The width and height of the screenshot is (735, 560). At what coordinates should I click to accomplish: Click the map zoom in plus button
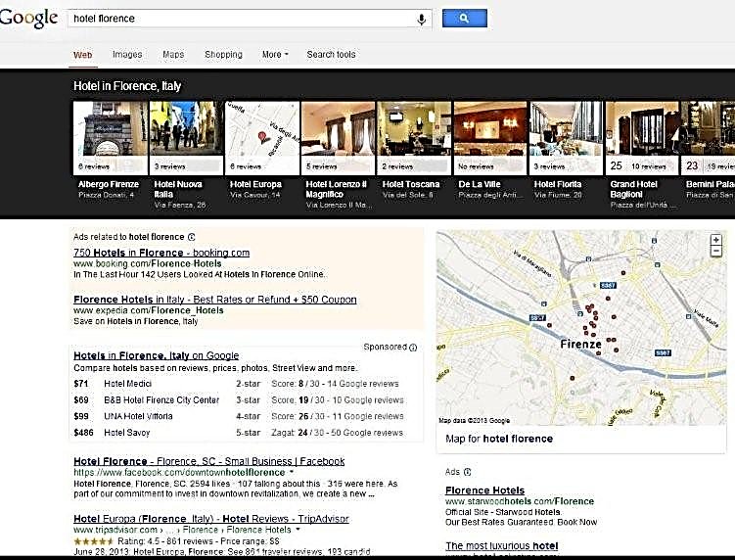click(x=715, y=240)
